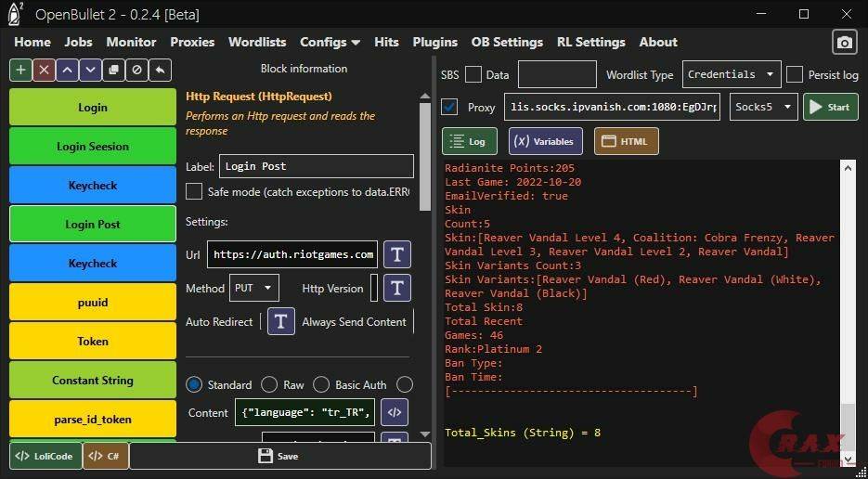Open the Hits page
This screenshot has width=868, height=479.
[386, 42]
